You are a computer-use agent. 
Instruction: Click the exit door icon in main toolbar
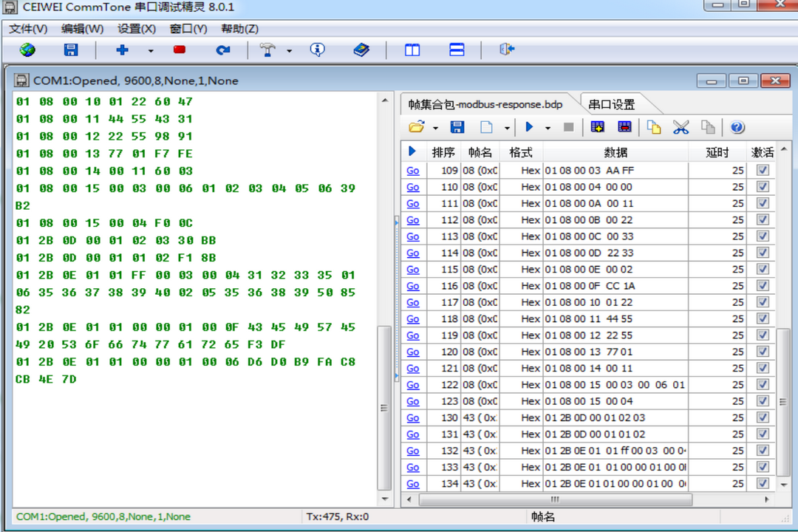(x=506, y=50)
